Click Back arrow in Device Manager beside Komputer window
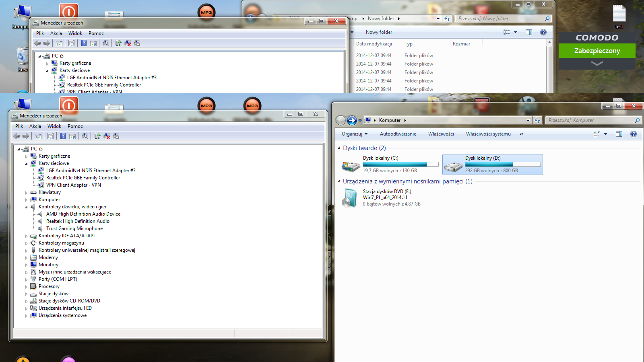 click(17, 136)
